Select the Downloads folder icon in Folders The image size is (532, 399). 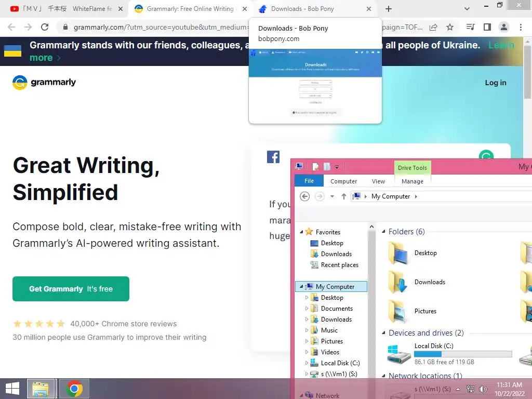(x=398, y=282)
